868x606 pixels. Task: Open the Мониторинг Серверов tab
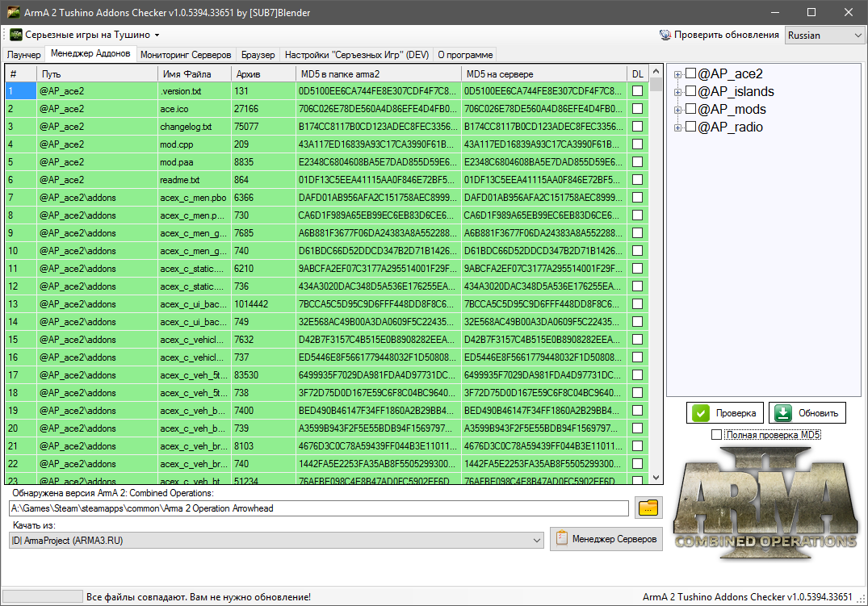point(186,55)
